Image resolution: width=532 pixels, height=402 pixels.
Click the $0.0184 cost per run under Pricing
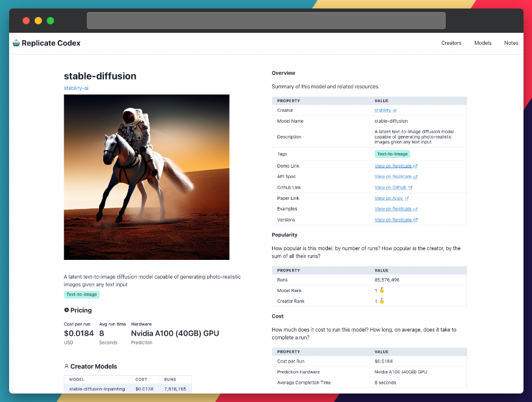(79, 333)
